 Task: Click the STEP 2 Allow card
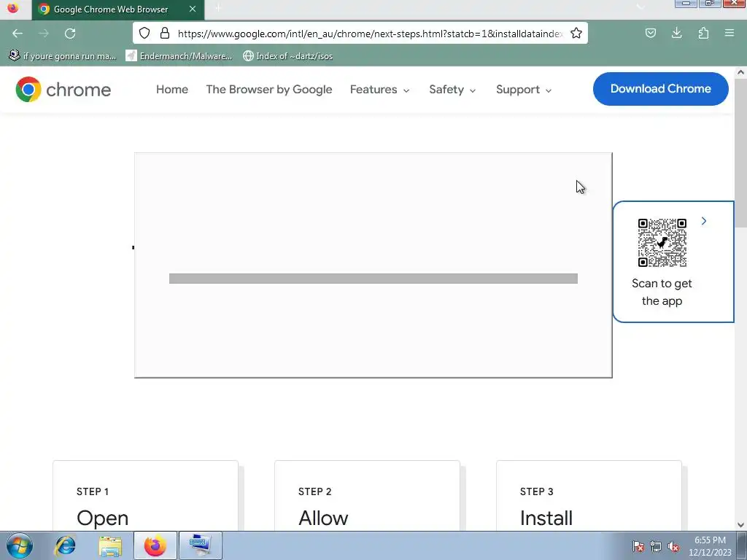tap(367, 496)
